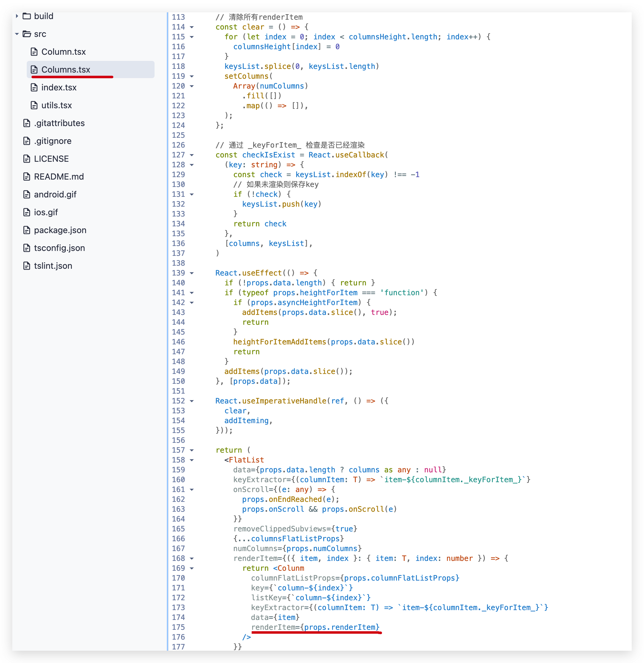The height and width of the screenshot is (663, 644).
Task: Collapse the clear function at line 114
Action: pyautogui.click(x=191, y=27)
